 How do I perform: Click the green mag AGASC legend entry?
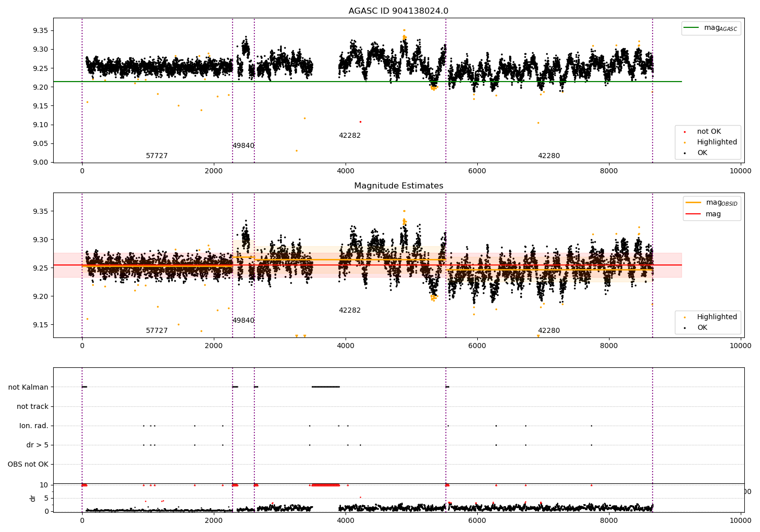pos(711,28)
